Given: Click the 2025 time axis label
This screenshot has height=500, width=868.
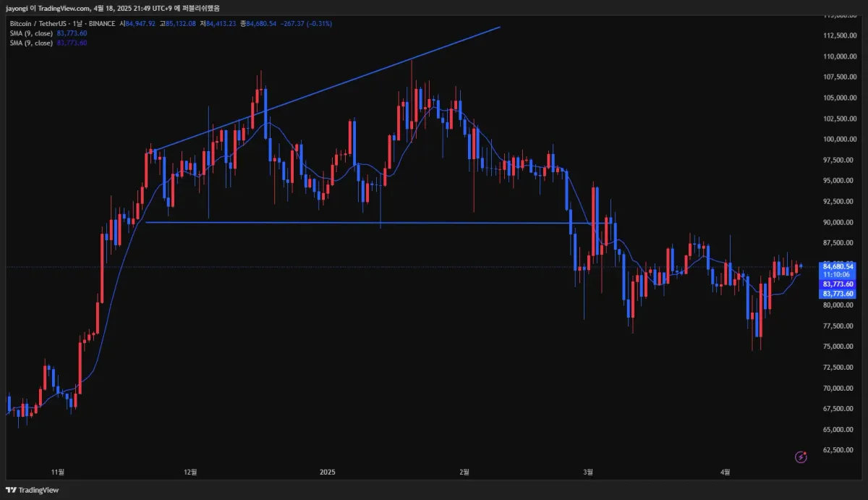Looking at the screenshot, I should tap(328, 473).
